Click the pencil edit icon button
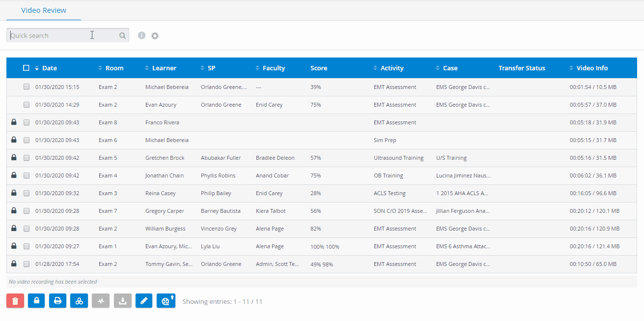The width and height of the screenshot is (644, 321). [143, 301]
